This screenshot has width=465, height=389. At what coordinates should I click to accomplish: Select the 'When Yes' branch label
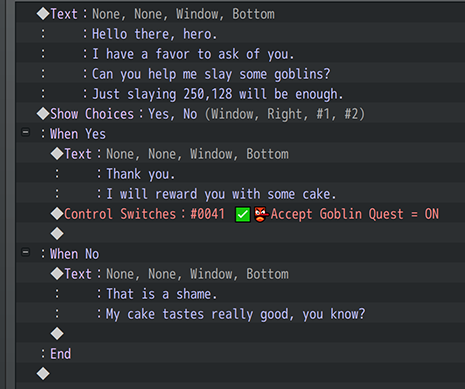click(x=78, y=134)
